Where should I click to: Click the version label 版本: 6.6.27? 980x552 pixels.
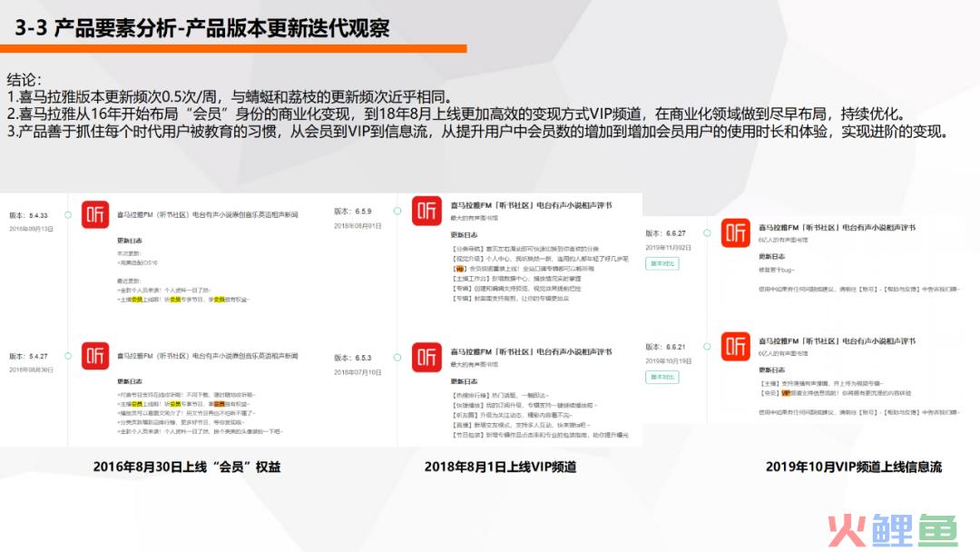click(666, 233)
